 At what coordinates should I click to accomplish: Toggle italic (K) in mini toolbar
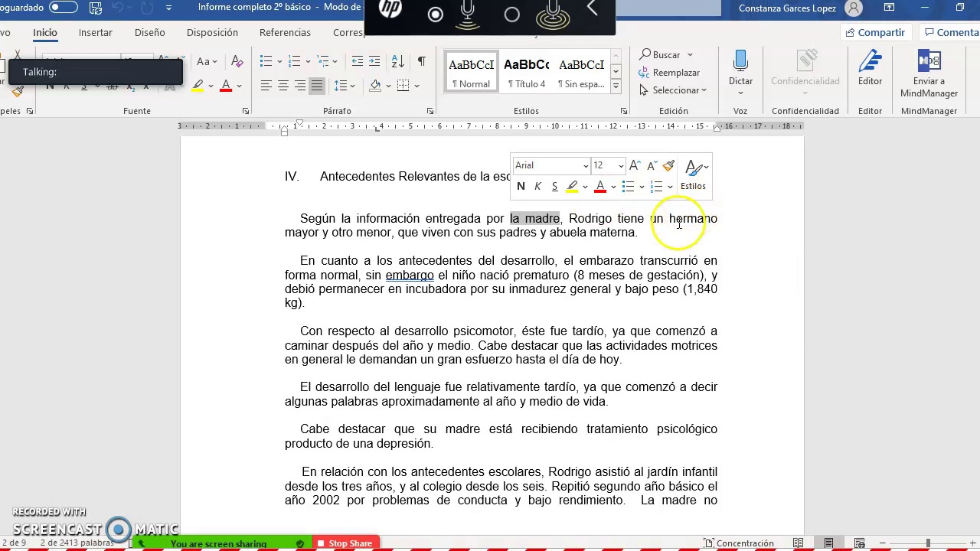pos(537,186)
